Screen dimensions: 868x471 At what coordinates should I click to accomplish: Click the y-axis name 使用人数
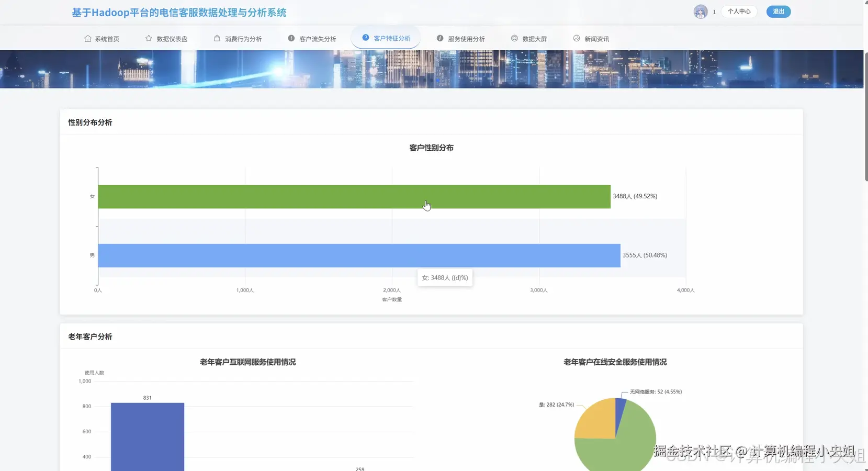(94, 373)
